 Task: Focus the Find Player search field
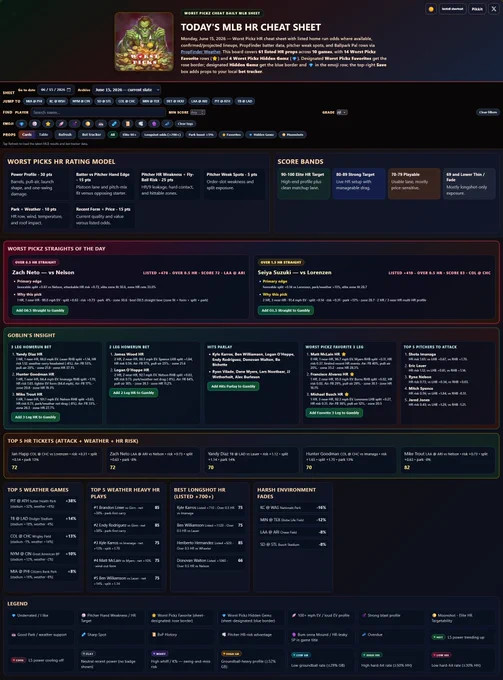tap(98, 112)
